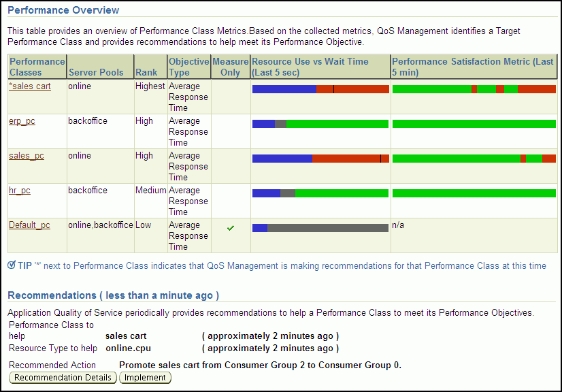Open the Default_pc performance class link

pos(29,225)
